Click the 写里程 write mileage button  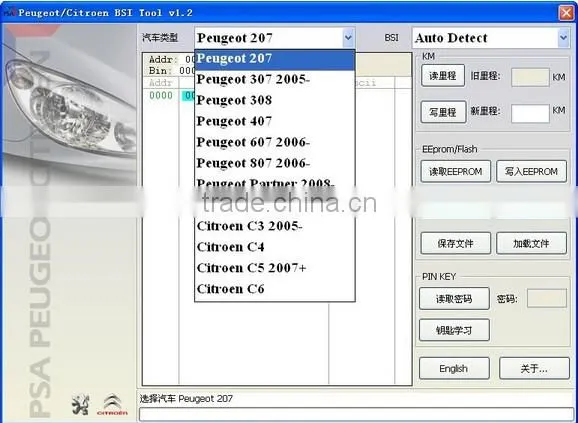tap(443, 112)
